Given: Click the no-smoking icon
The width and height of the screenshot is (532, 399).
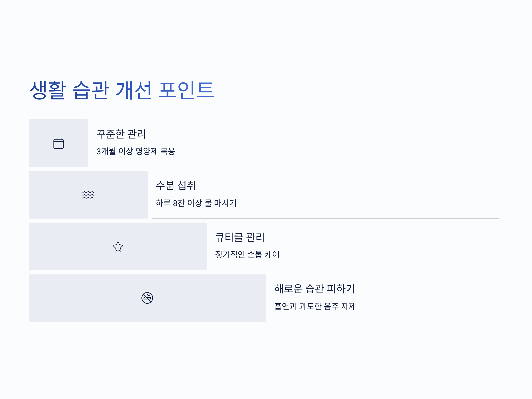Looking at the screenshot, I should (x=147, y=298).
